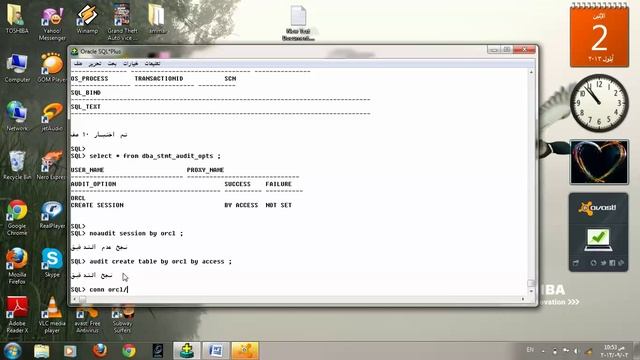Click the 'CREATE SESSION' audit option value
Screen dimensions: 640x360
point(97,205)
